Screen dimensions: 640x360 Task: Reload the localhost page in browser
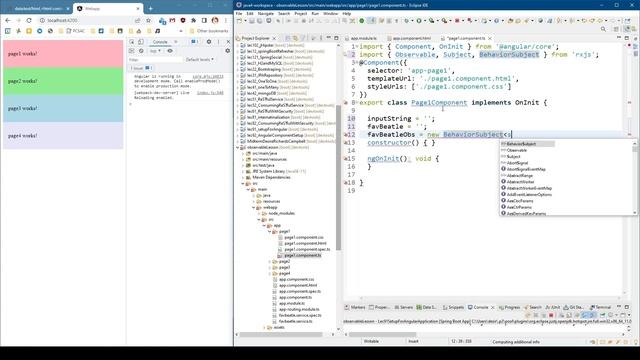29,20
